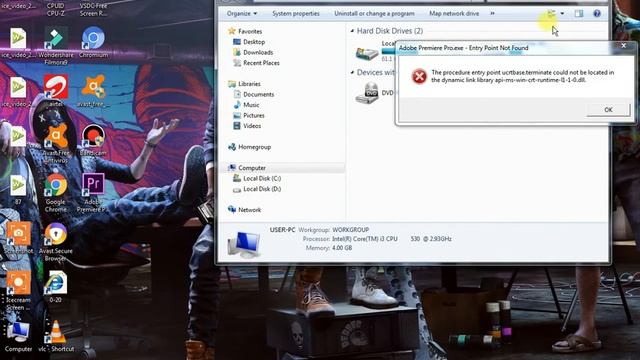Open Local Disk (C:) in navigation pane
640x360 pixels.
256,178
